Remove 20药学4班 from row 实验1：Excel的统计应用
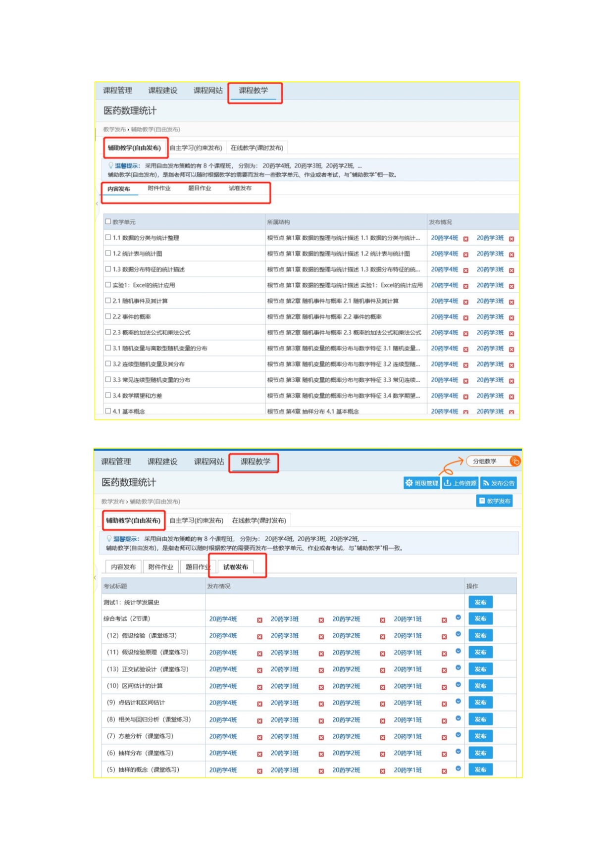Viewport: 614px width, 868px height. [x=465, y=287]
